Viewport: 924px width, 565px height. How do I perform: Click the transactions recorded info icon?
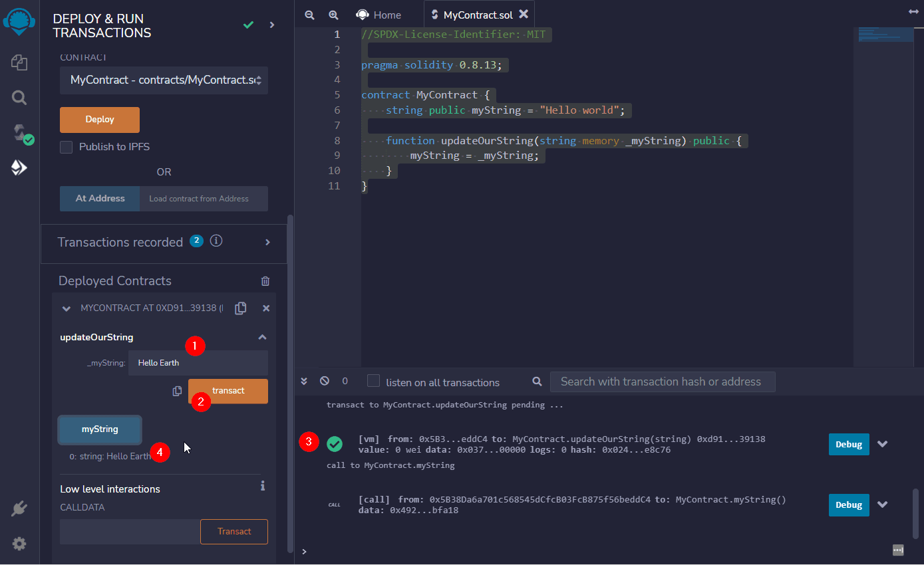click(x=216, y=241)
